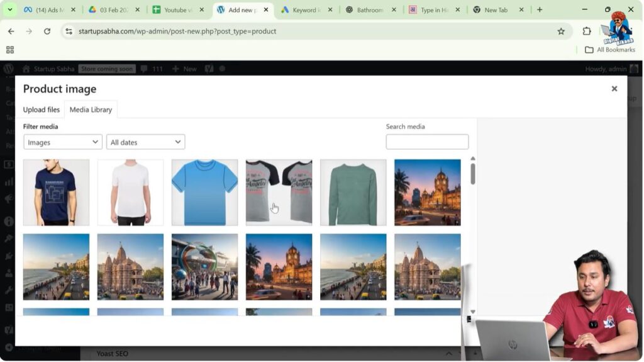
Task: Focus the Search media field
Action: click(427, 142)
